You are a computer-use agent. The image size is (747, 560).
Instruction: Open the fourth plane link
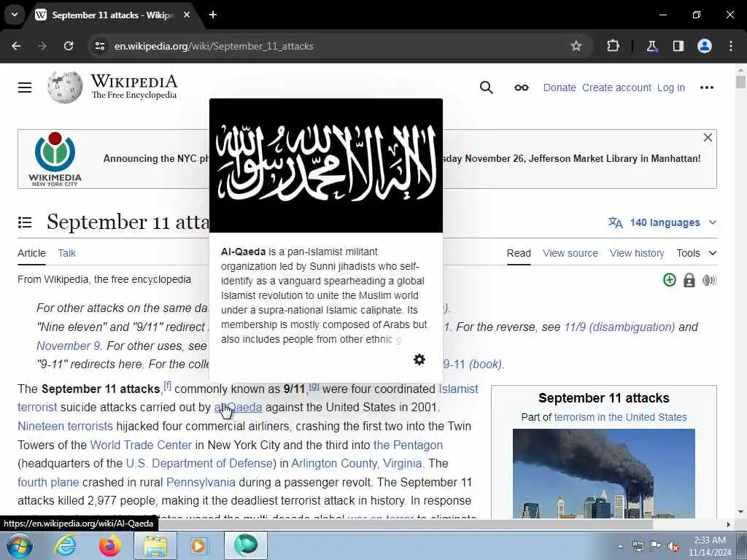(48, 483)
